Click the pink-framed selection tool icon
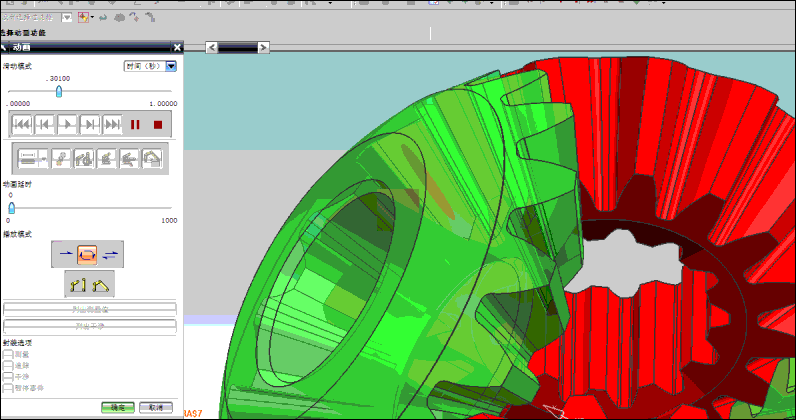Screen dimensions: 796x420 click(83, 18)
